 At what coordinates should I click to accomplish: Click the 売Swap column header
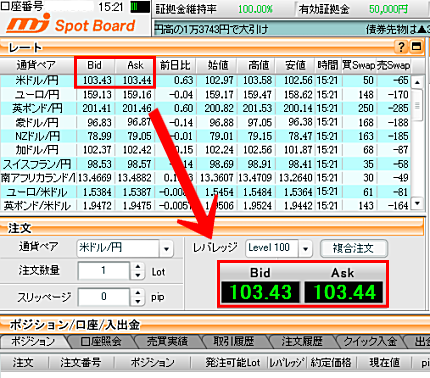click(x=394, y=65)
